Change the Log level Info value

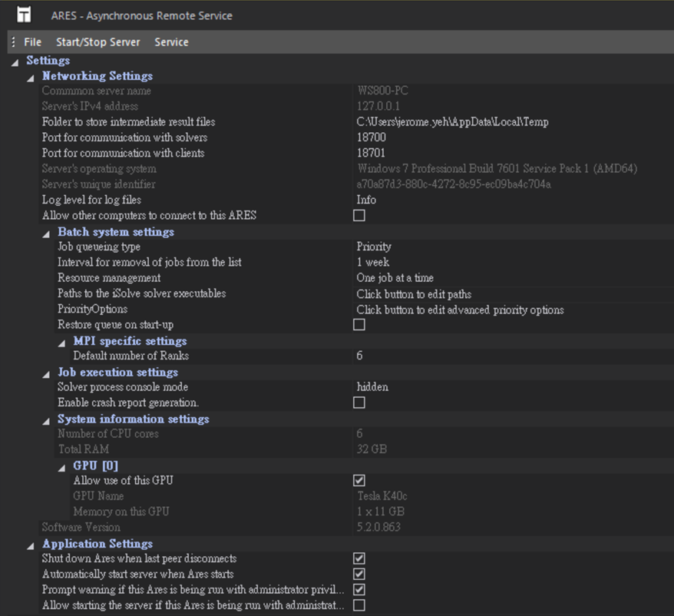pyautogui.click(x=366, y=200)
